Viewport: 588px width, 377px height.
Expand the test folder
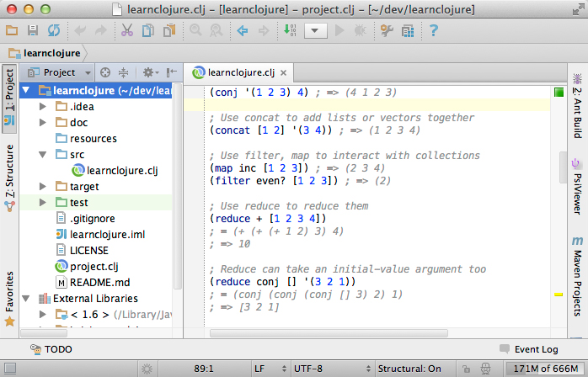tap(43, 202)
